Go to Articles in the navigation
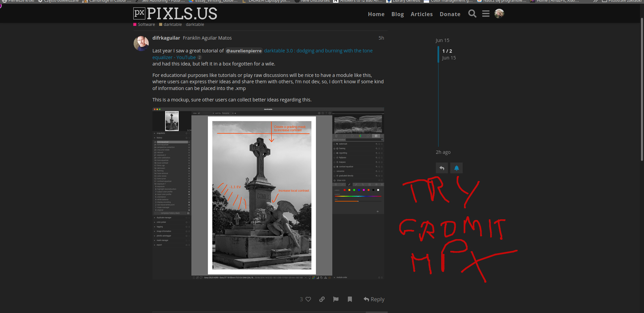The image size is (644, 313). pyautogui.click(x=421, y=14)
